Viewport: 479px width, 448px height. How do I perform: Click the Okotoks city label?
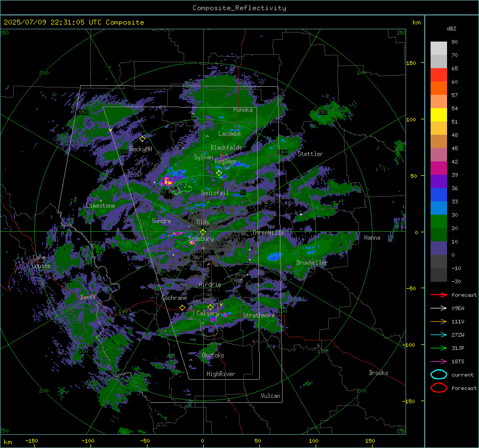[x=213, y=355]
